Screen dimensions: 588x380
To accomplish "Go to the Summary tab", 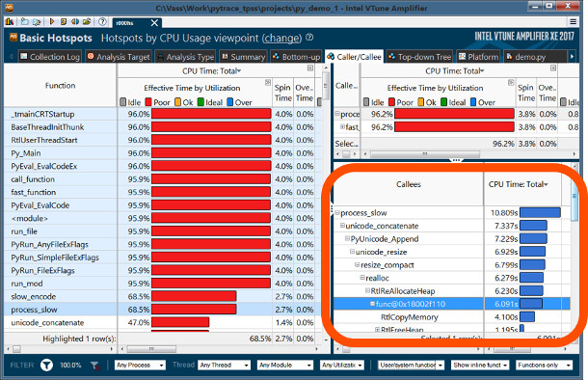I will pos(243,57).
